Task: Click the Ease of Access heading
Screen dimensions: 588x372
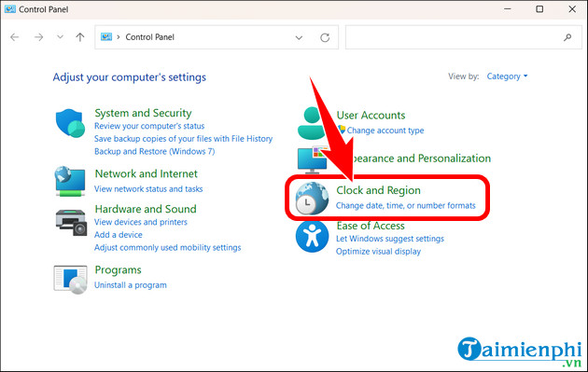Action: pyautogui.click(x=371, y=226)
